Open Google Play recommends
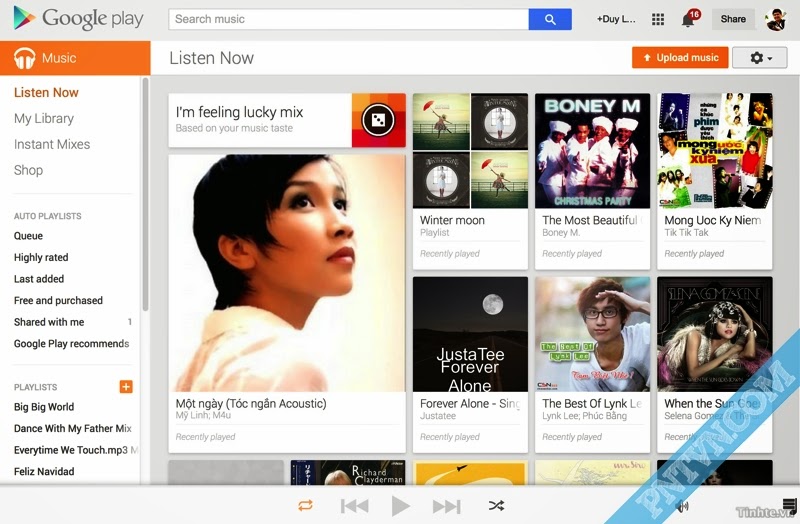 (x=72, y=343)
